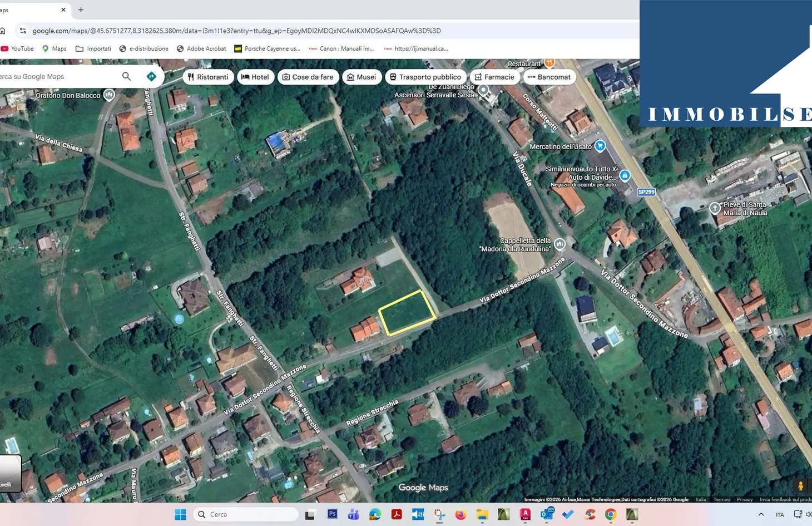Expand the system tray hidden icons chevron
Viewport: 812px width, 526px height.
point(761,514)
